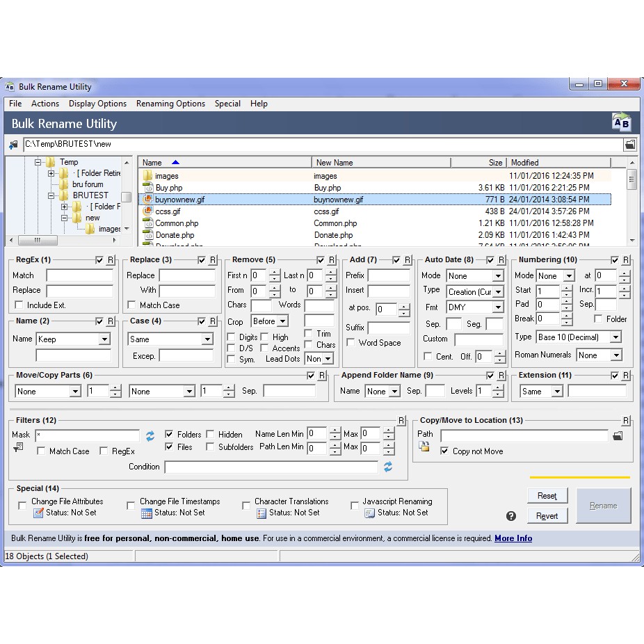Click the Change File Timestamps calendar icon

[x=146, y=513]
